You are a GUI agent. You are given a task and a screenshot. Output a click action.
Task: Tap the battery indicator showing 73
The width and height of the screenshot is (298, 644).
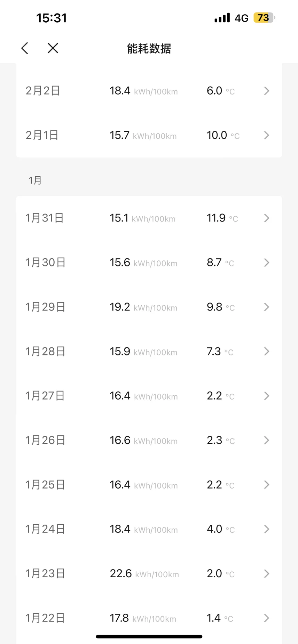point(264,18)
